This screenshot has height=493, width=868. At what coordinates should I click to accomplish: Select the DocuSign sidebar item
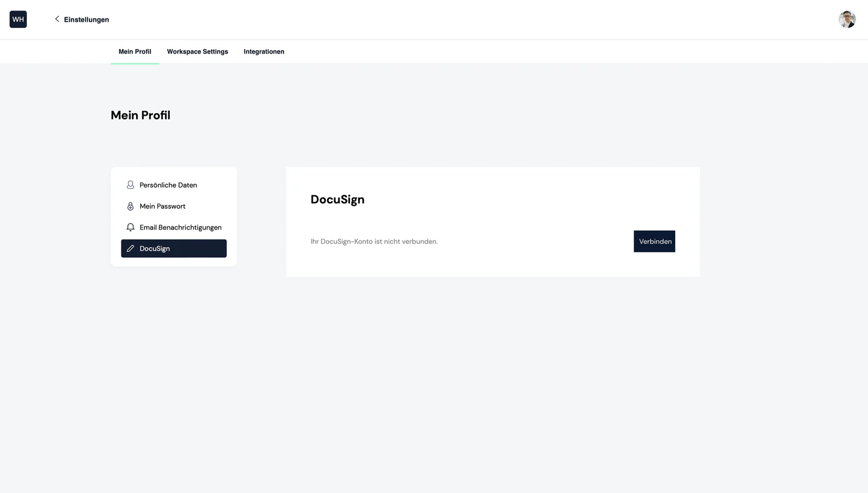[173, 248]
